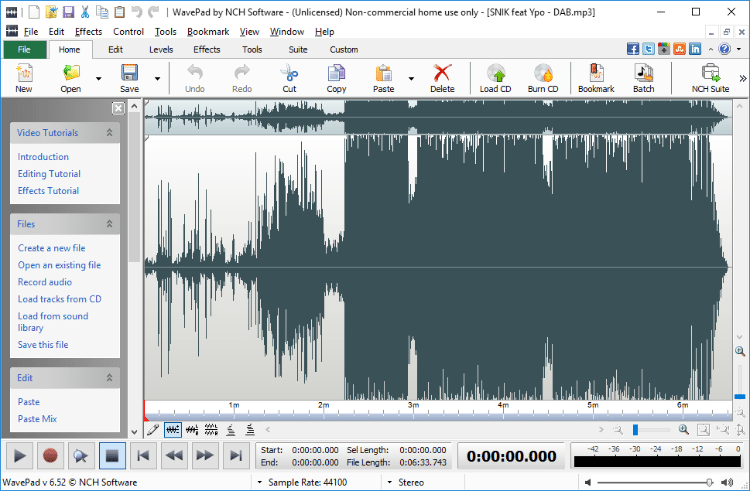Viewport: 750px width, 491px height.
Task: Open the Effects menu in menu bar
Action: pos(88,32)
